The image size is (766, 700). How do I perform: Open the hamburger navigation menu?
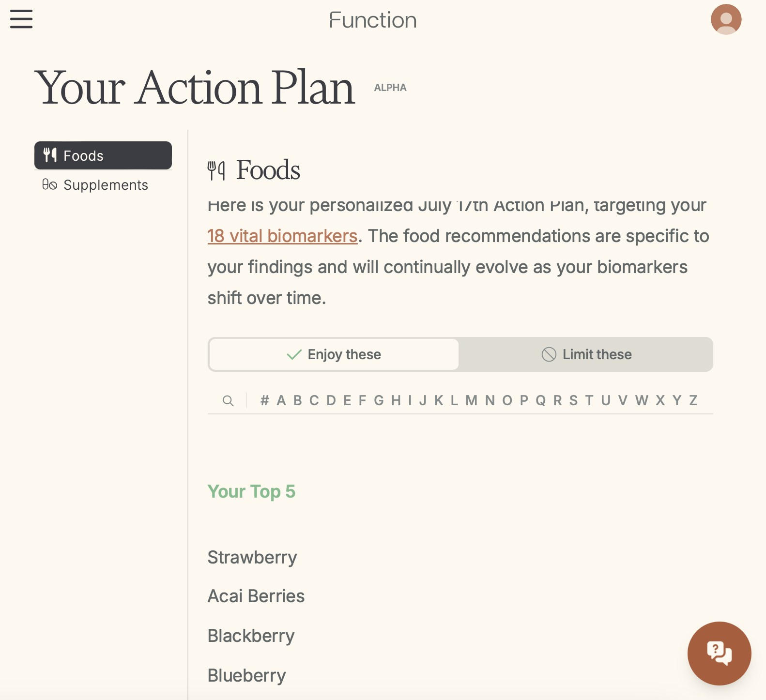21,19
